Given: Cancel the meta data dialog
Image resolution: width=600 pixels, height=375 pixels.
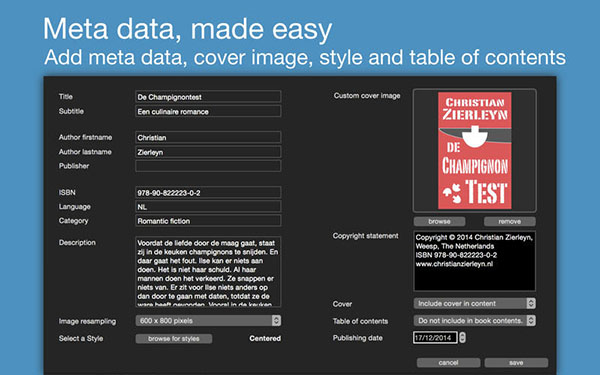Looking at the screenshot, I should [448, 362].
